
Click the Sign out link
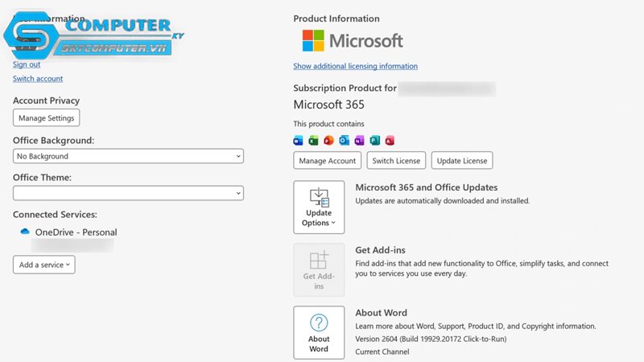(x=27, y=64)
